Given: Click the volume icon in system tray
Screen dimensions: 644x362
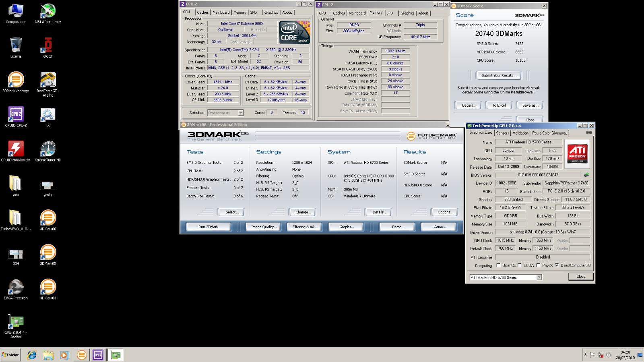Looking at the screenshot, I should tap(608, 355).
